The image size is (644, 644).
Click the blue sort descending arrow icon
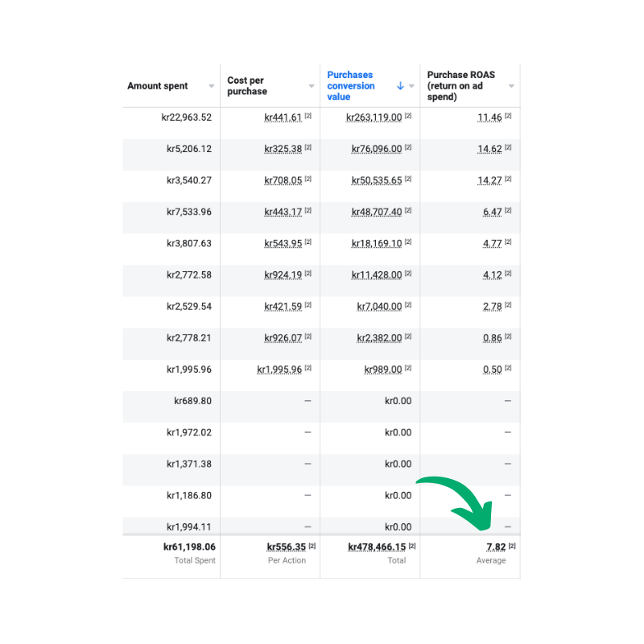pos(400,86)
